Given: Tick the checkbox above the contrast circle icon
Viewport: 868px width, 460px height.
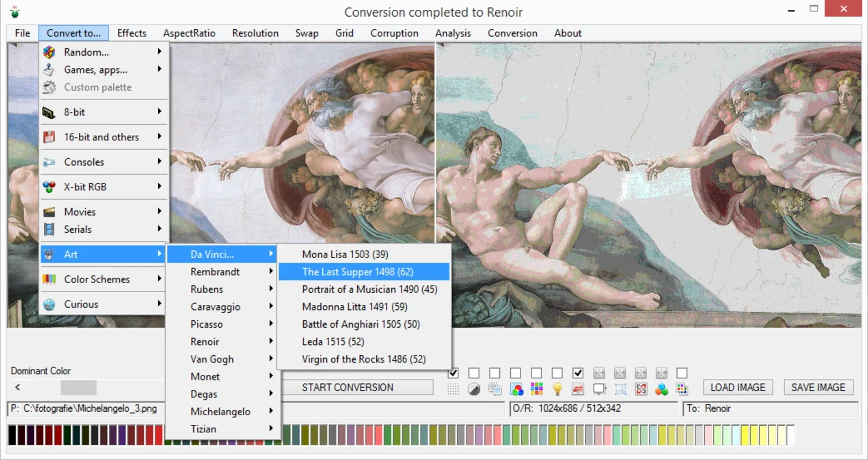Looking at the screenshot, I should (x=474, y=373).
